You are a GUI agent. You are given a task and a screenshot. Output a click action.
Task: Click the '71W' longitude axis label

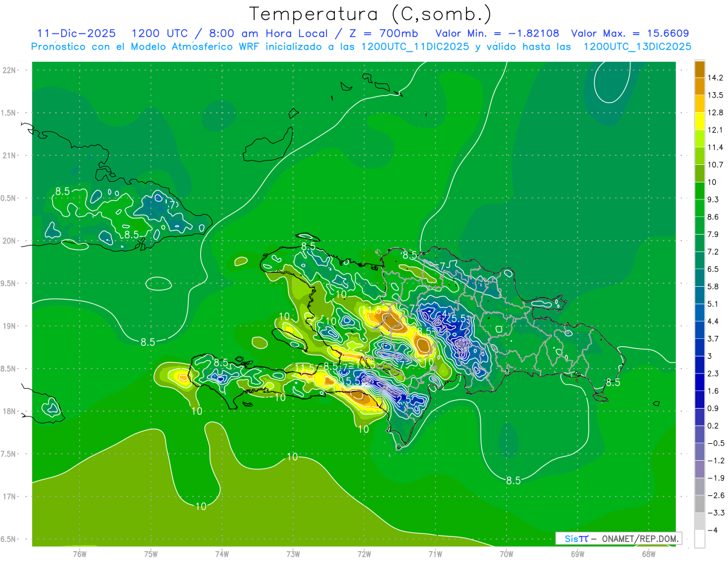[435, 554]
